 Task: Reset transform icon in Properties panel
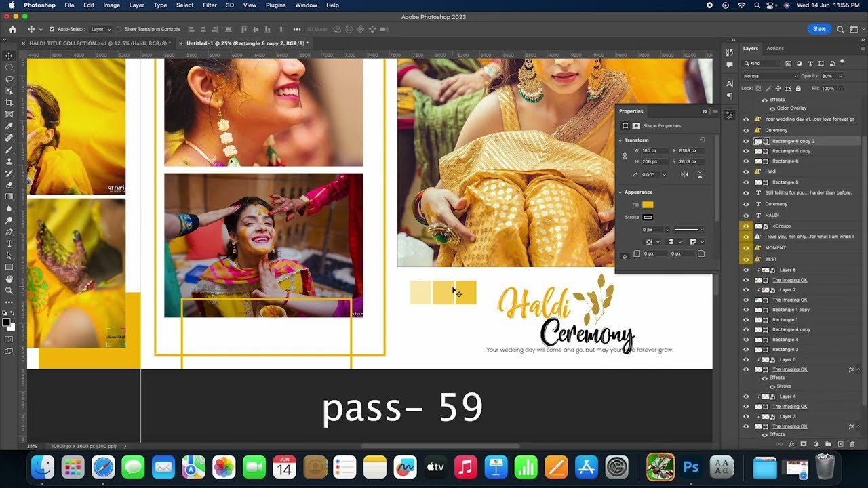pyautogui.click(x=702, y=140)
